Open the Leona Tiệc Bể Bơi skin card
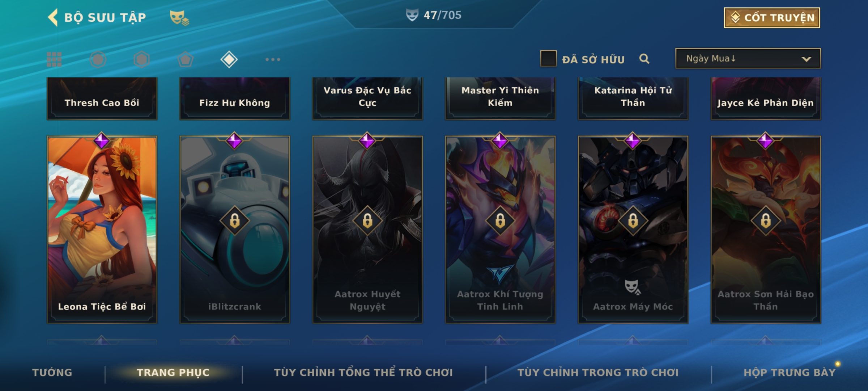 [x=102, y=230]
